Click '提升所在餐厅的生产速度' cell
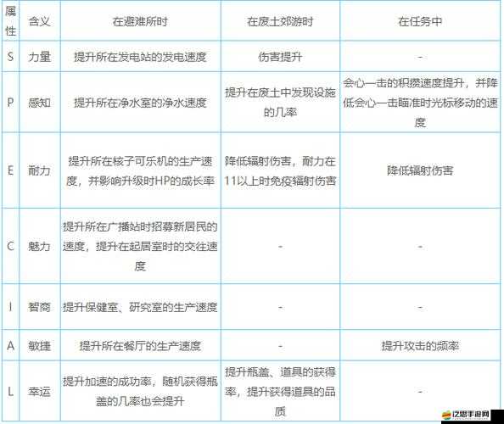This screenshot has height=424, width=504. click(140, 345)
